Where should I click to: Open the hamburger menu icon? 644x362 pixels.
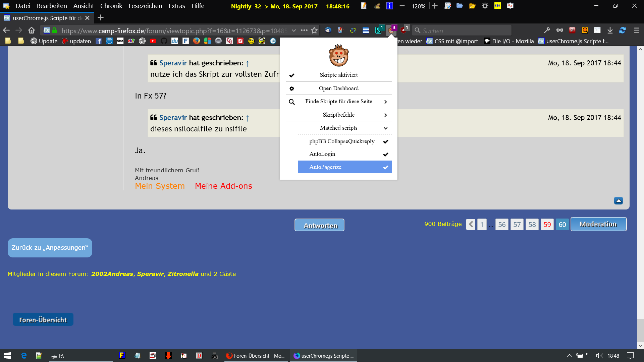(636, 30)
